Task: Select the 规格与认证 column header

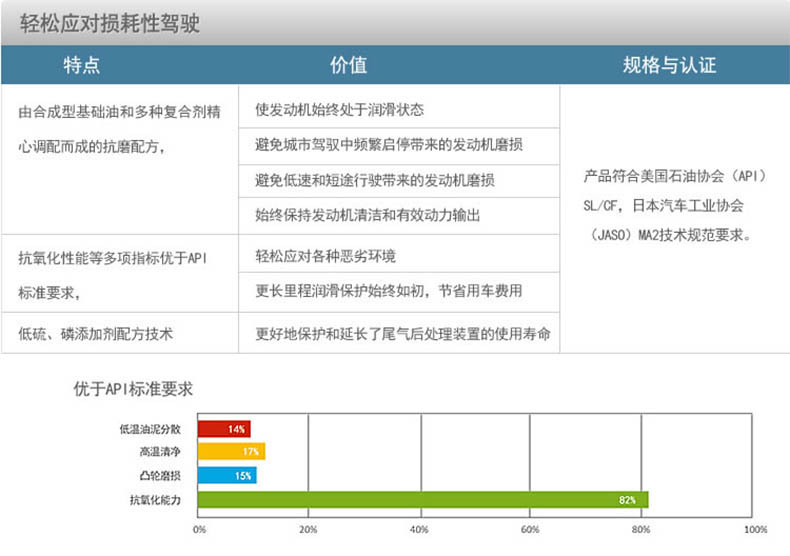Action: tap(669, 66)
